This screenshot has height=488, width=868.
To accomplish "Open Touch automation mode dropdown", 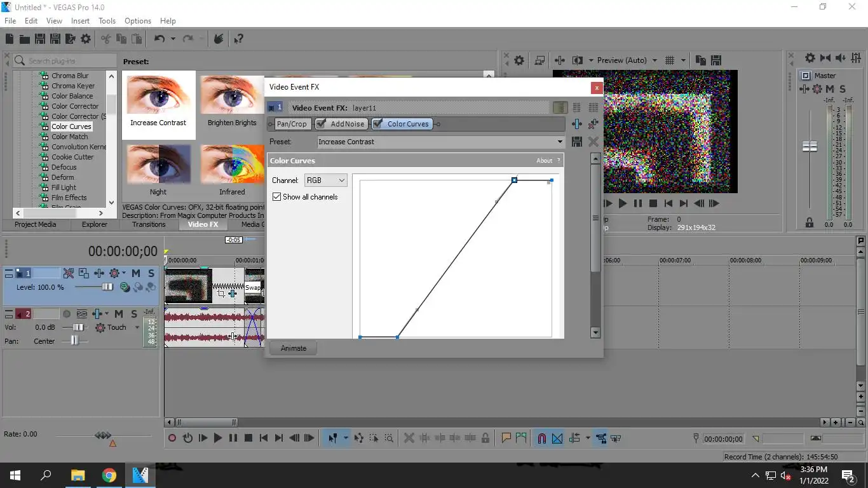I will point(137,328).
